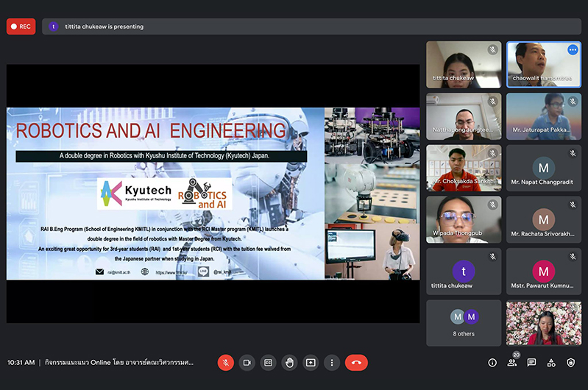Select tittita chukeaw's purple avatar tile

coord(464,271)
